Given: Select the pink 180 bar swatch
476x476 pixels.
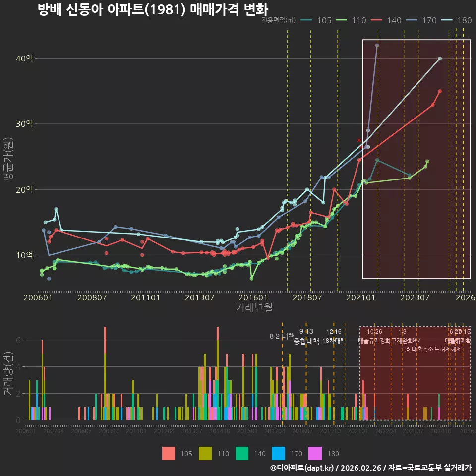Looking at the screenshot, I should (x=315, y=454).
